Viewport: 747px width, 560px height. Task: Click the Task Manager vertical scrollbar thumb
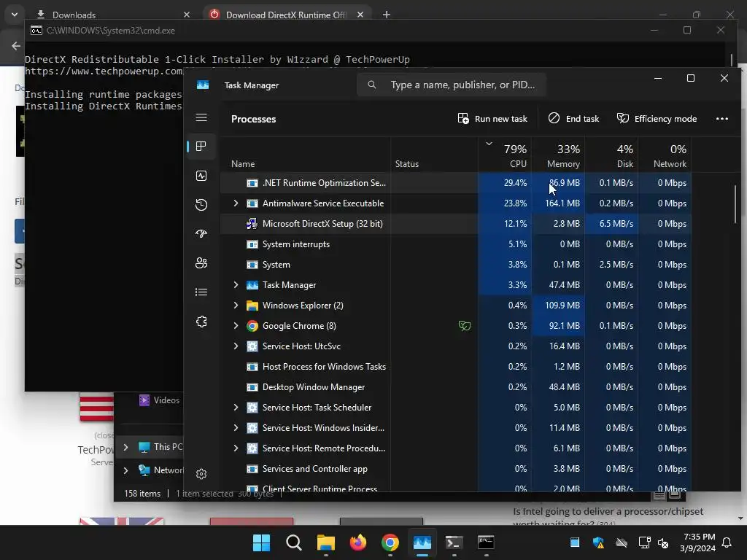click(735, 204)
